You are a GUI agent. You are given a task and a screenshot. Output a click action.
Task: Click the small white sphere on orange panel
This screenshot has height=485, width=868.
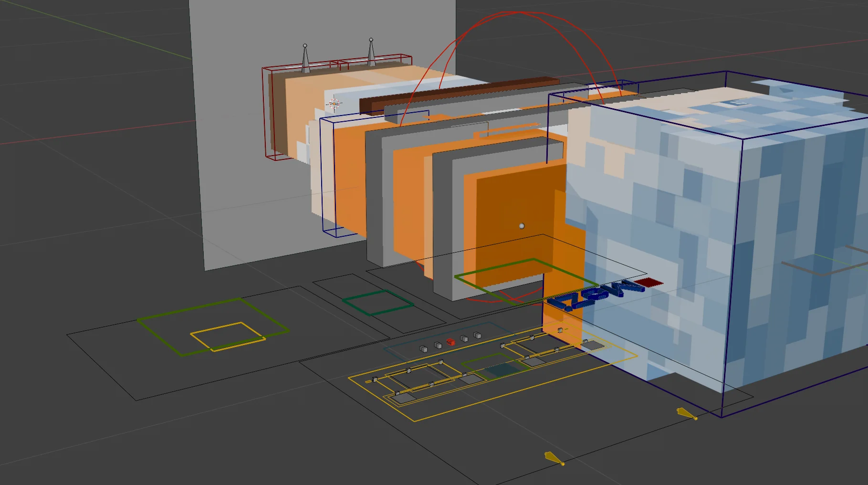click(x=522, y=226)
